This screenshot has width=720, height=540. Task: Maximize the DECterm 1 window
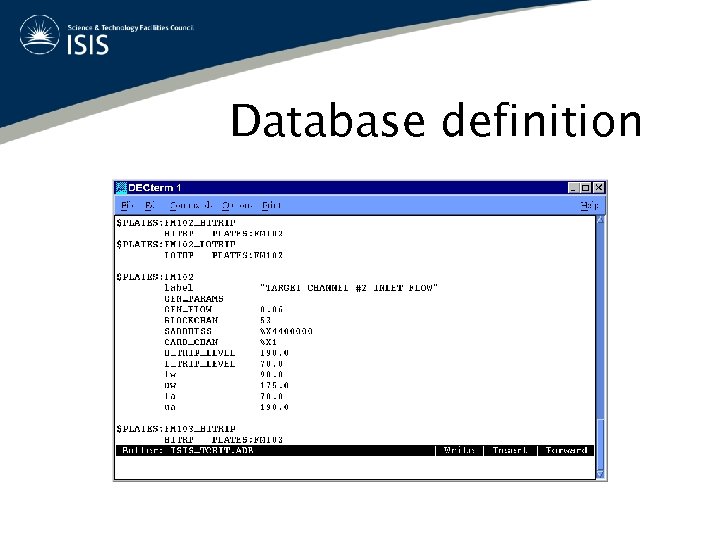tap(585, 188)
